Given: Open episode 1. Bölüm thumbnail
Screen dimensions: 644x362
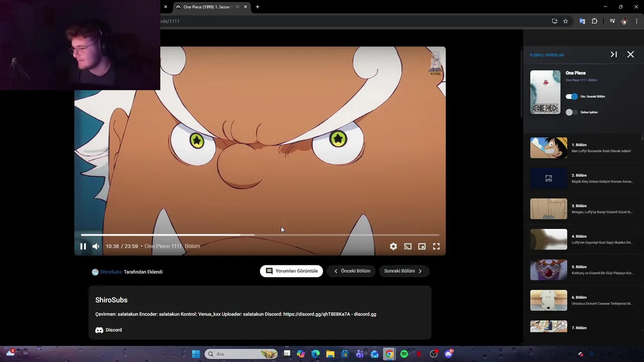Looking at the screenshot, I should [x=548, y=148].
